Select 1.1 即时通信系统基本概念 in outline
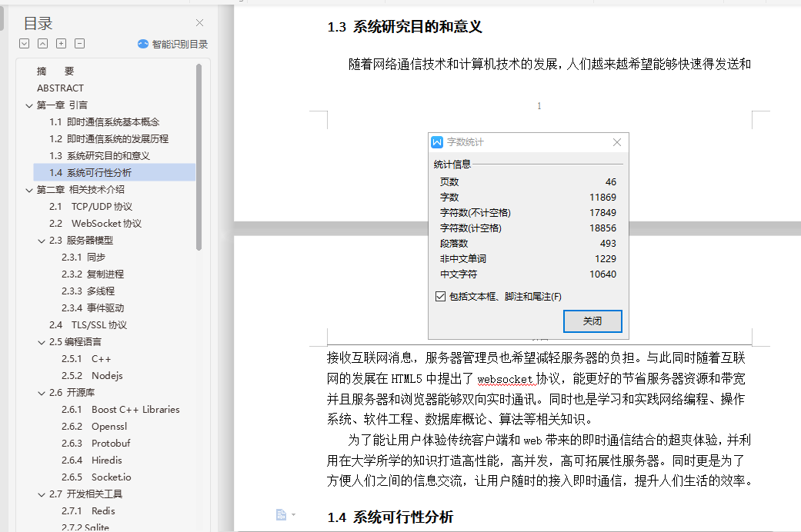 coord(104,122)
